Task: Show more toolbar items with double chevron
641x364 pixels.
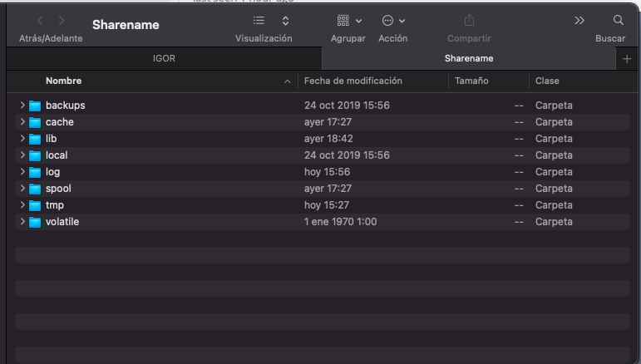Action: (579, 20)
